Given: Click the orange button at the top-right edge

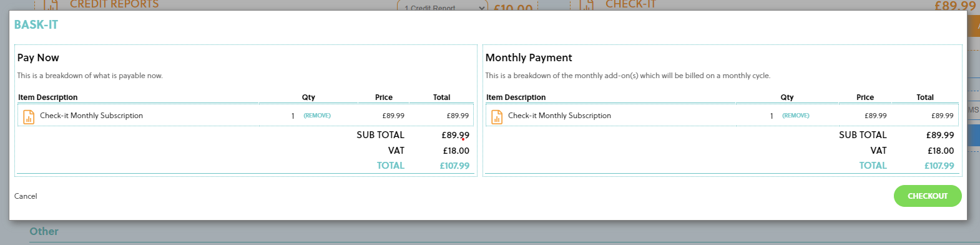Looking at the screenshot, I should 973,25.
